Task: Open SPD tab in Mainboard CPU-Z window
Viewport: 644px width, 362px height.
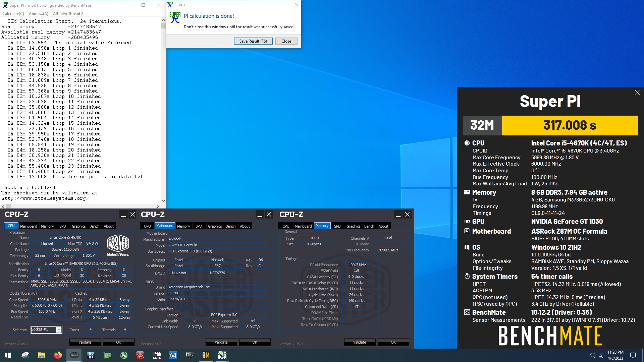Action: click(199, 226)
